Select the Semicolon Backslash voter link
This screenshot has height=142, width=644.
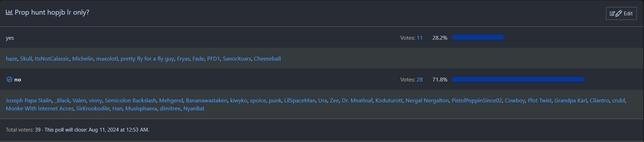[131, 101]
